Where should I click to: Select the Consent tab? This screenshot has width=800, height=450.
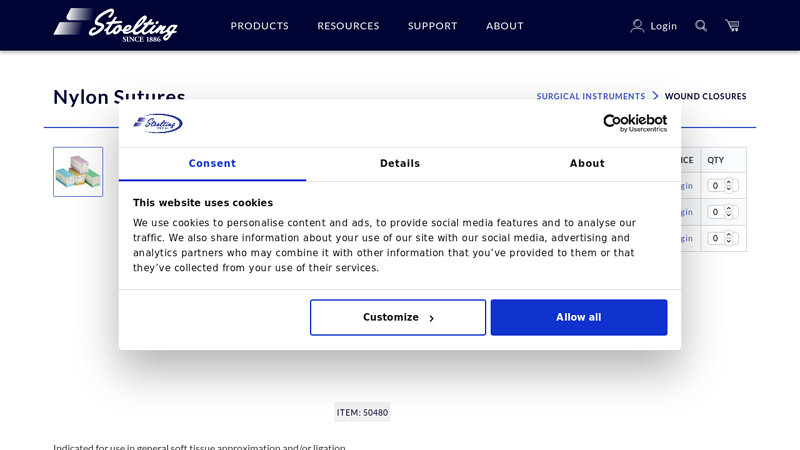coord(212,164)
